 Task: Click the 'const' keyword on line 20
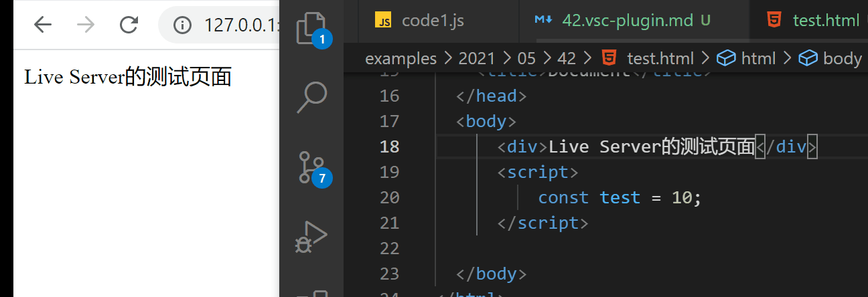pos(563,198)
